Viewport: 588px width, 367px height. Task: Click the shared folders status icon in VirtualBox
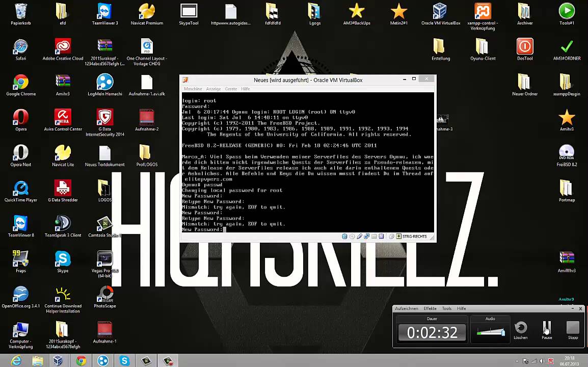point(374,237)
